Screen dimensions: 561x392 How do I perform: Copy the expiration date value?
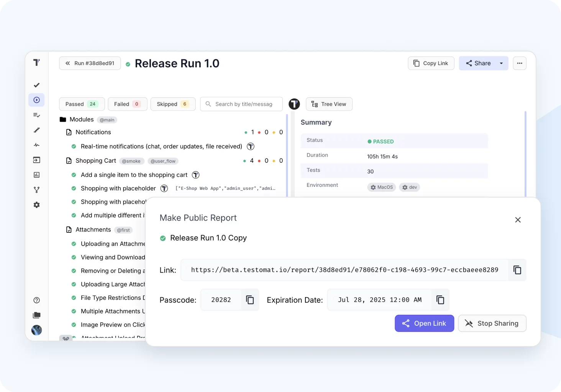(440, 300)
